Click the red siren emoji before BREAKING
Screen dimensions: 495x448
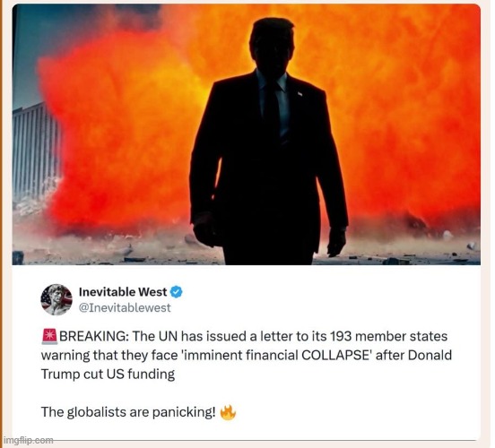pos(49,336)
